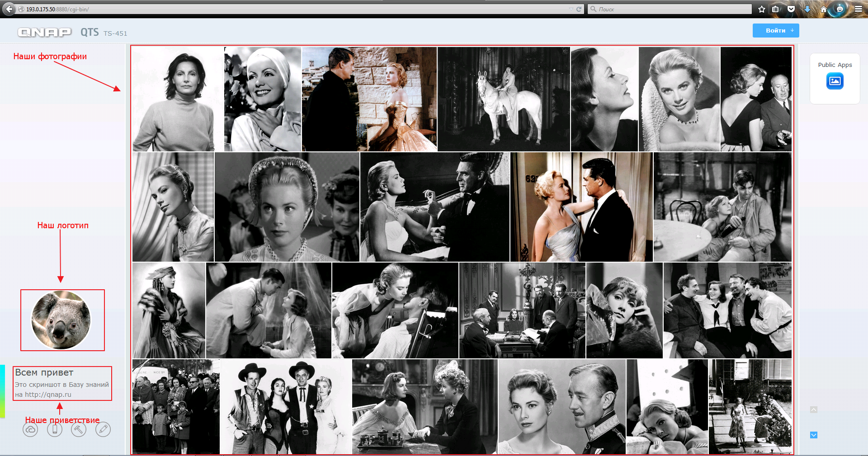Viewport: 868px width, 456px height.
Task: Open photo of man kneeling before woman
Action: tap(269, 310)
